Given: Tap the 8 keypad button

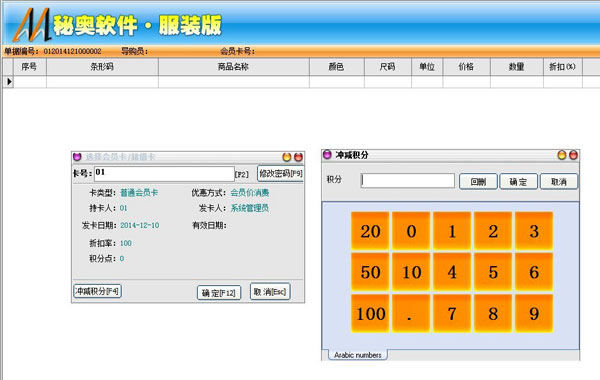Looking at the screenshot, I should [x=493, y=313].
